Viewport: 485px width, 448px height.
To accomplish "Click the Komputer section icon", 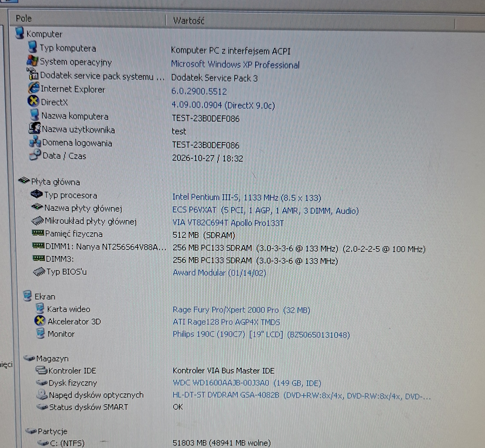I will click(x=20, y=33).
